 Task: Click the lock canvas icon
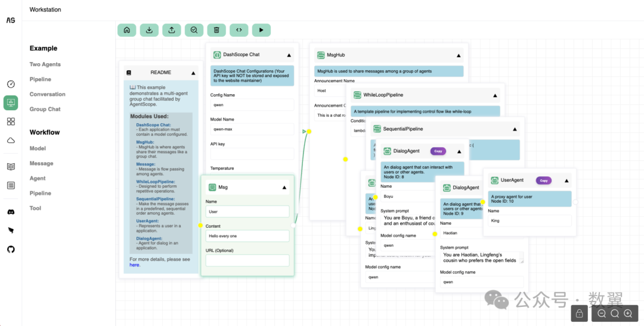[579, 313]
